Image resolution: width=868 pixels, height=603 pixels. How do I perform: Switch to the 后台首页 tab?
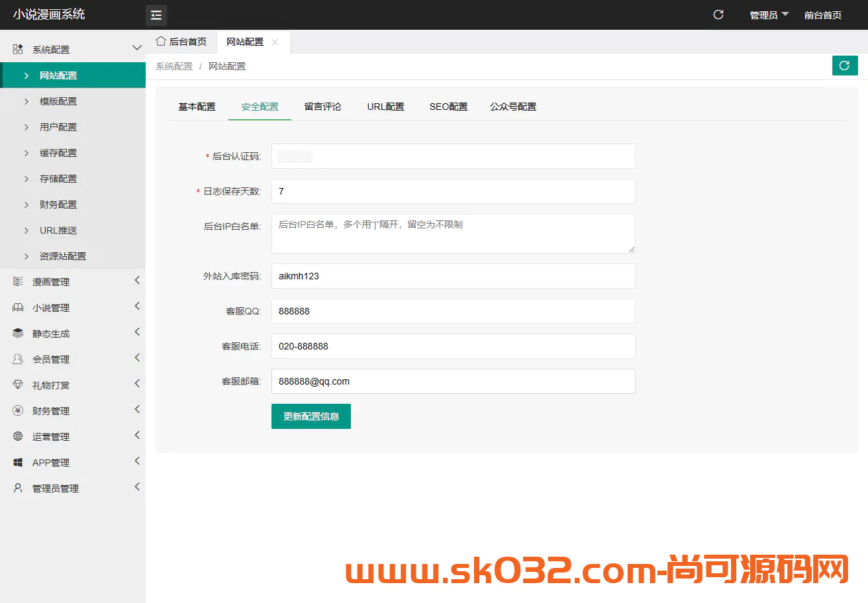[x=181, y=42]
